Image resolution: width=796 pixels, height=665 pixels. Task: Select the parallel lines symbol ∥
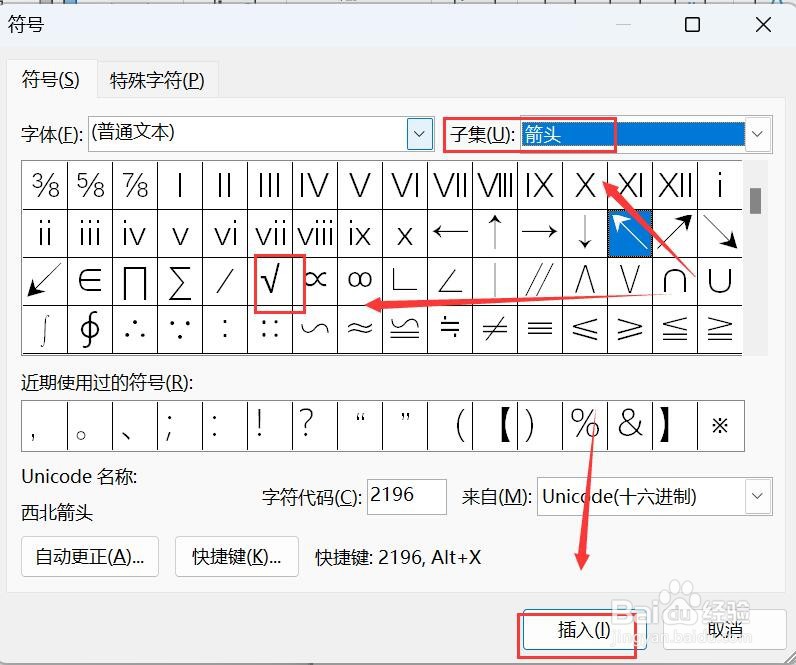pyautogui.click(x=540, y=281)
